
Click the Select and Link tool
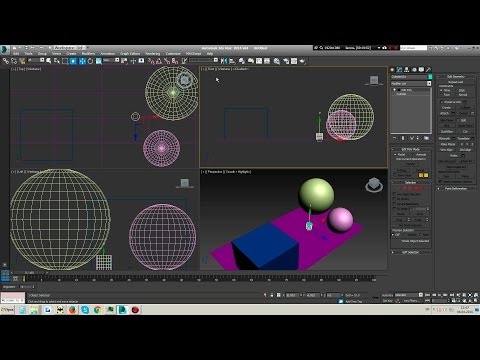(6, 61)
